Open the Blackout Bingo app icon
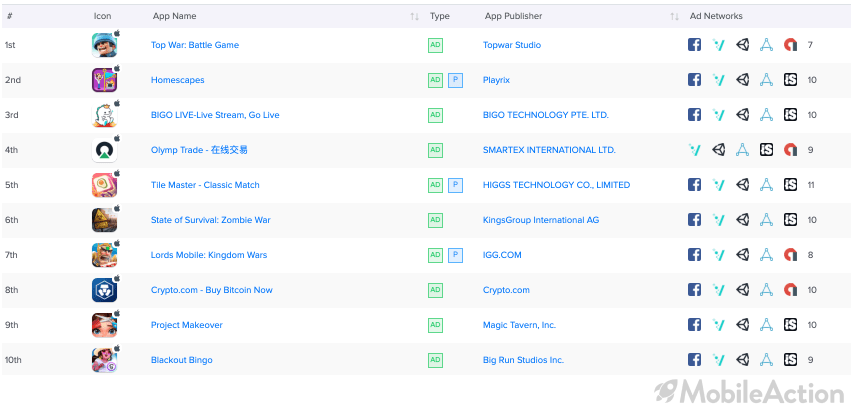 click(104, 360)
